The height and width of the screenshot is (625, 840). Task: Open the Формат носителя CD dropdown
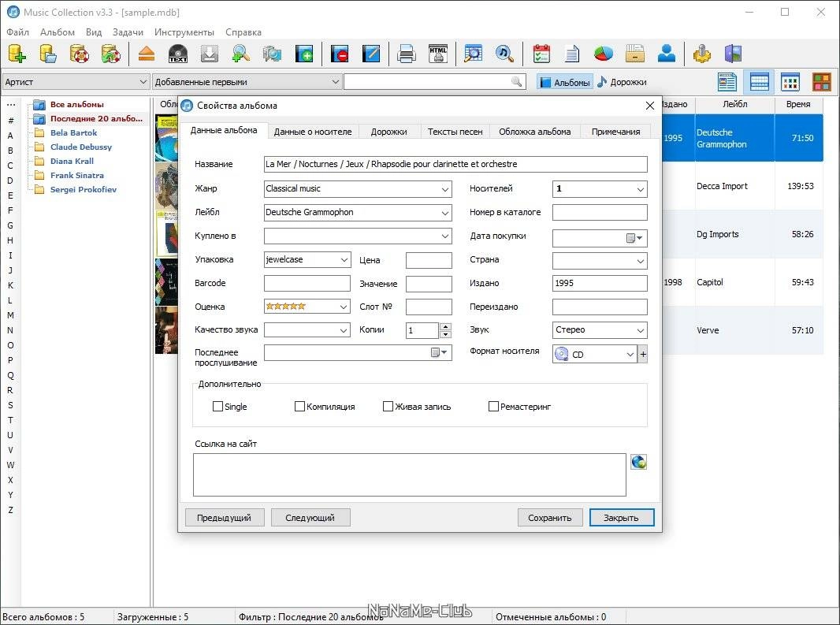click(630, 355)
